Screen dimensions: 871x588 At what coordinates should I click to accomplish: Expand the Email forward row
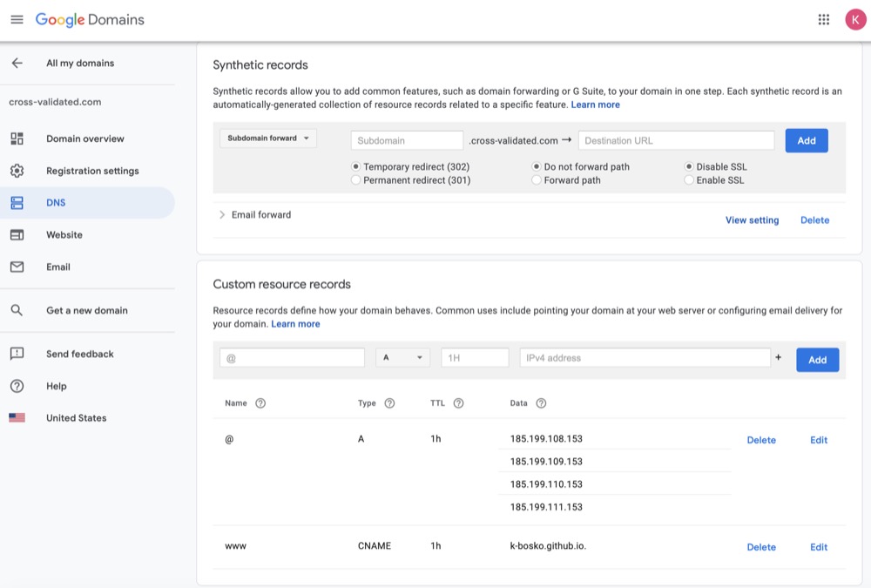pos(222,215)
